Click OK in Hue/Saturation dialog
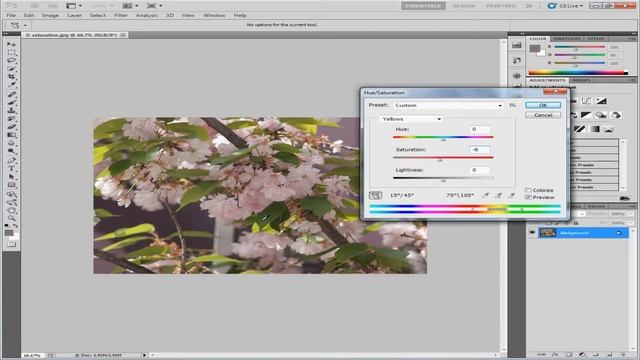 click(543, 105)
